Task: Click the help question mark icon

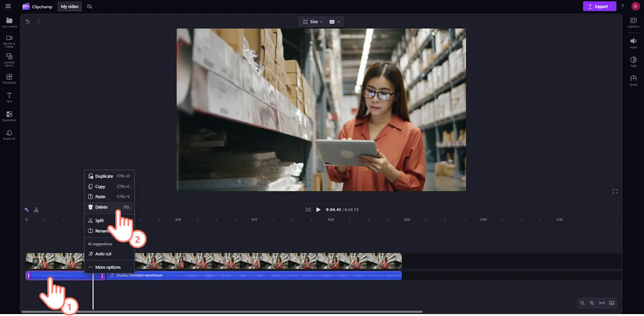Action: 622,6
